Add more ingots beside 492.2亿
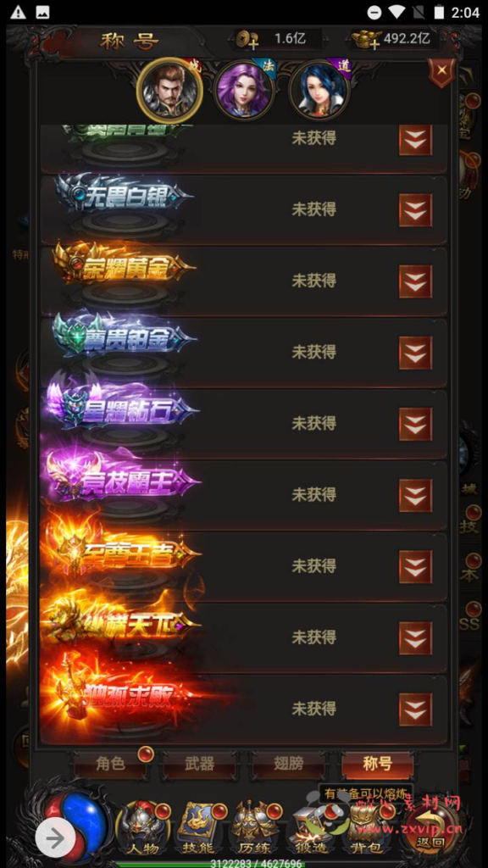 coord(368,41)
